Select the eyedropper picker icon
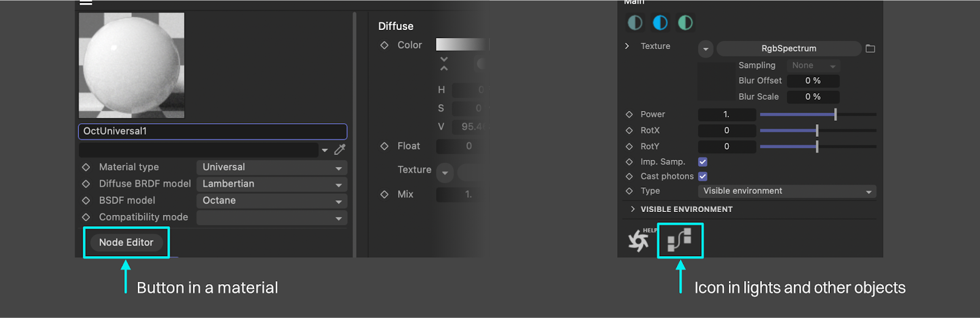Screen dimensions: 980x318 pos(340,150)
